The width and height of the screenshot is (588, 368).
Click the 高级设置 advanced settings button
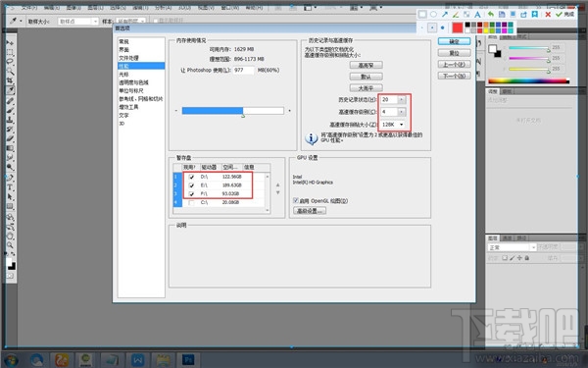310,211
